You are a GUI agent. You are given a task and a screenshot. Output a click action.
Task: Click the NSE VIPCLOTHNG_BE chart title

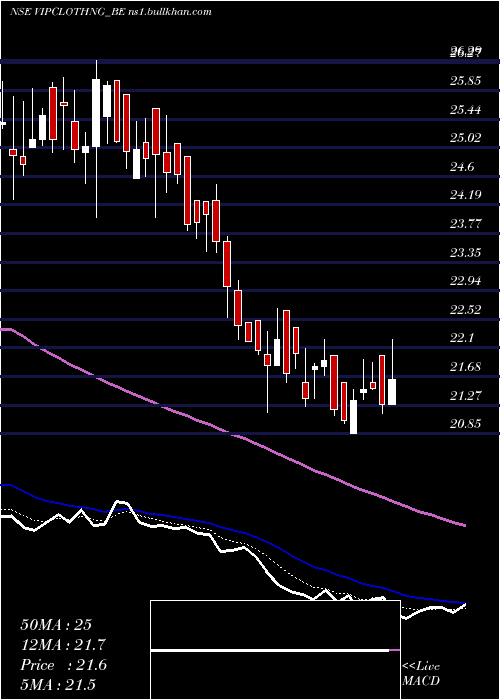coord(110,12)
